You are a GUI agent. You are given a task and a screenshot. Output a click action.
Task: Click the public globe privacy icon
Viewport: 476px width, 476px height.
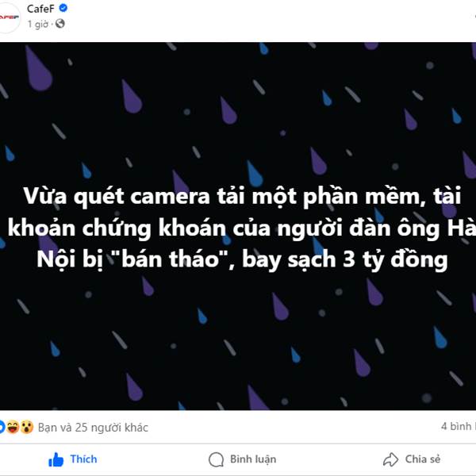coord(60,23)
